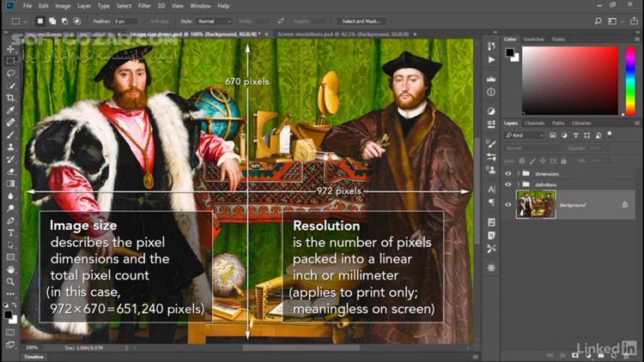Screen dimensions: 644x362
Task: Switch to the Channels tab
Action: point(534,124)
